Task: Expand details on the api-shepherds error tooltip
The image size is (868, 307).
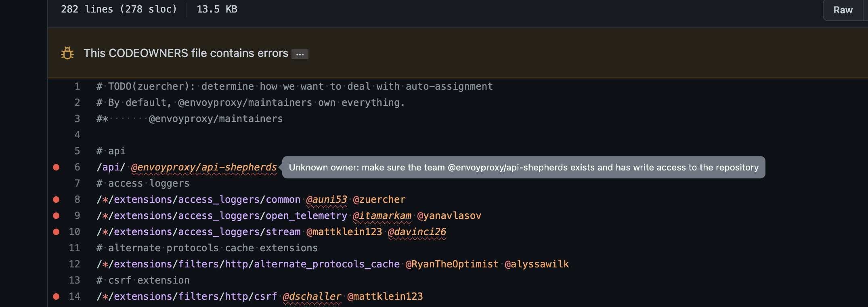Action: pos(300,53)
